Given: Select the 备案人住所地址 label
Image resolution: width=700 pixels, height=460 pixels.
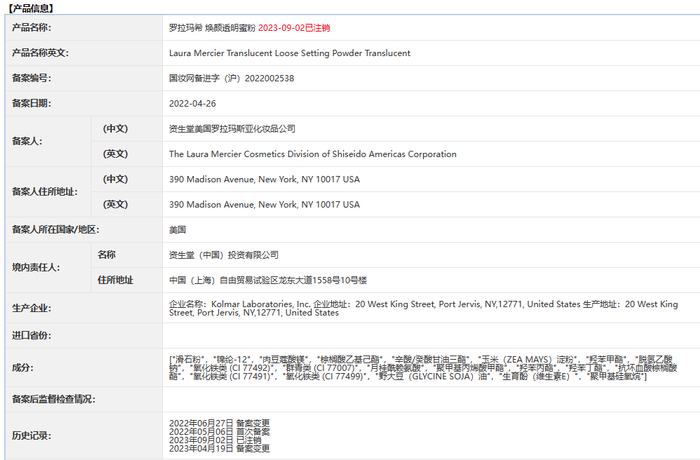Looking at the screenshot, I should click(x=45, y=192).
